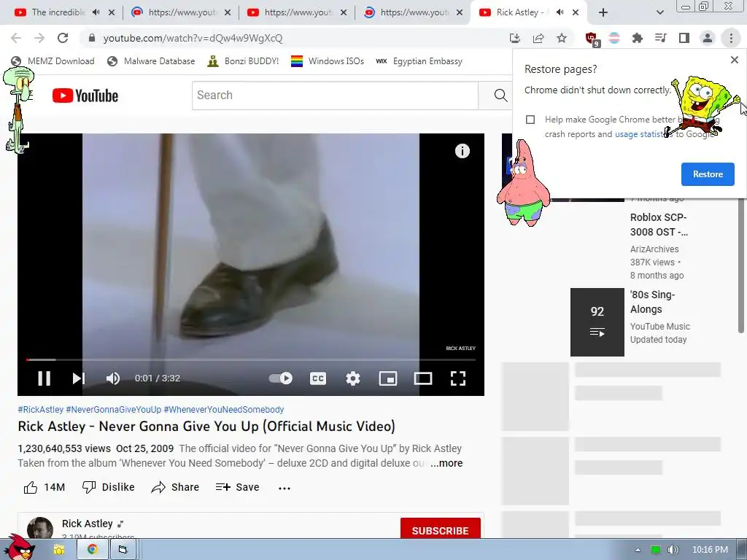This screenshot has height=560, width=747.
Task: Open Roblox SCP-3008 OST video
Action: pyautogui.click(x=659, y=225)
